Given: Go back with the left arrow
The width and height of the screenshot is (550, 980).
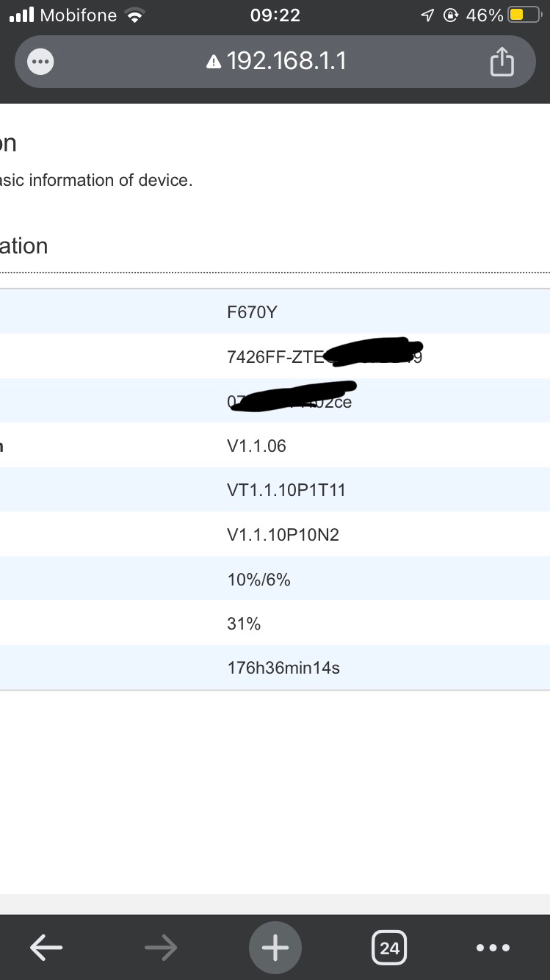Looking at the screenshot, I should click(x=46, y=948).
